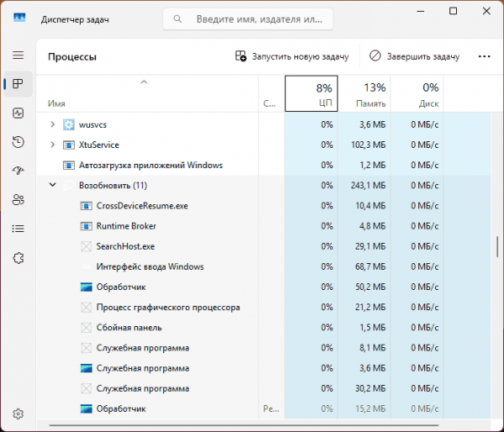Open the Users sidebar icon
The image size is (504, 432).
(18, 200)
